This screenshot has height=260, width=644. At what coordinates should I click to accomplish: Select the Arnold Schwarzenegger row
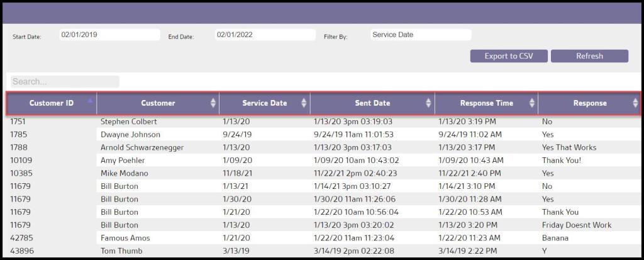point(137,147)
